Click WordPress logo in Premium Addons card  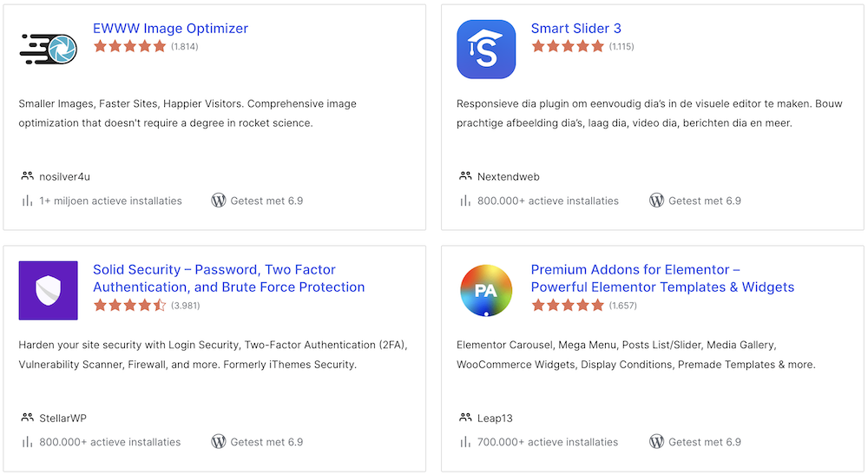point(657,442)
